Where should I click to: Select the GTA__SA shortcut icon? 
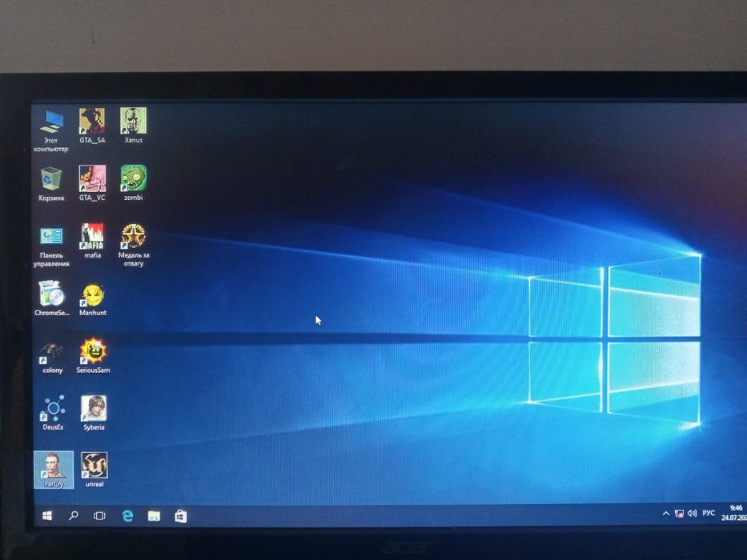tap(92, 126)
